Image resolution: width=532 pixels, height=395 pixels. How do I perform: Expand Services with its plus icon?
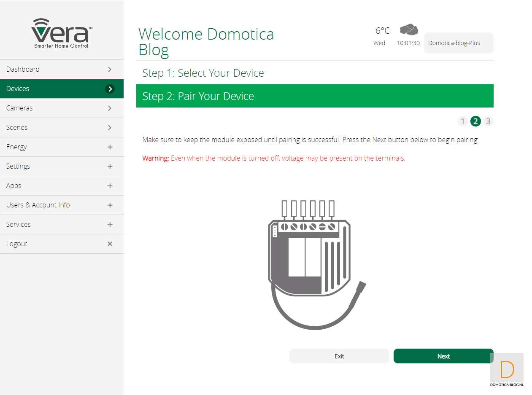[110, 225]
